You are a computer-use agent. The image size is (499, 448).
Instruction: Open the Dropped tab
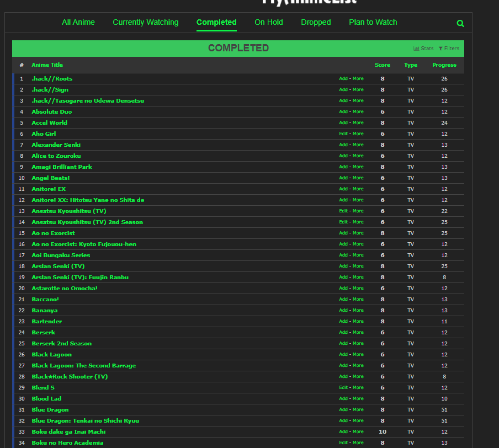(316, 22)
